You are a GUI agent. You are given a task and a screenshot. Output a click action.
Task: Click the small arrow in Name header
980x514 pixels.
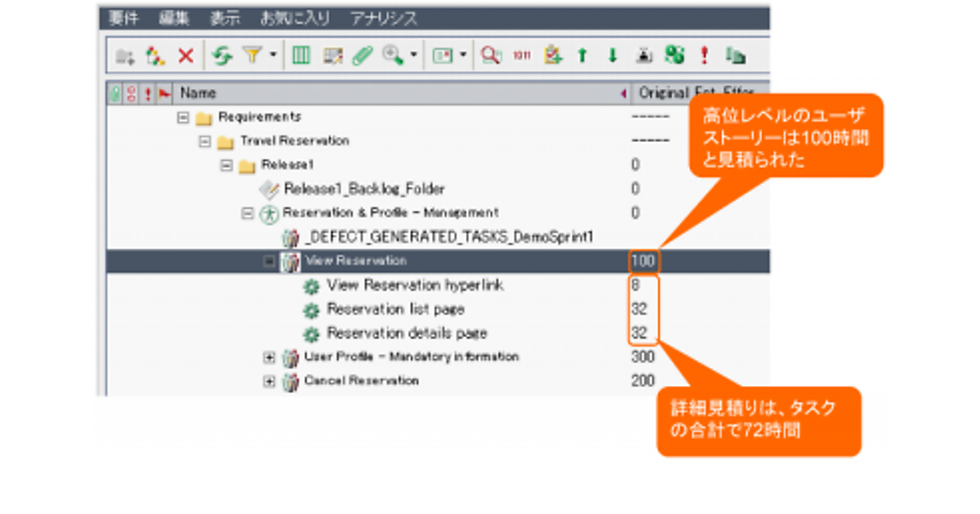point(623,94)
